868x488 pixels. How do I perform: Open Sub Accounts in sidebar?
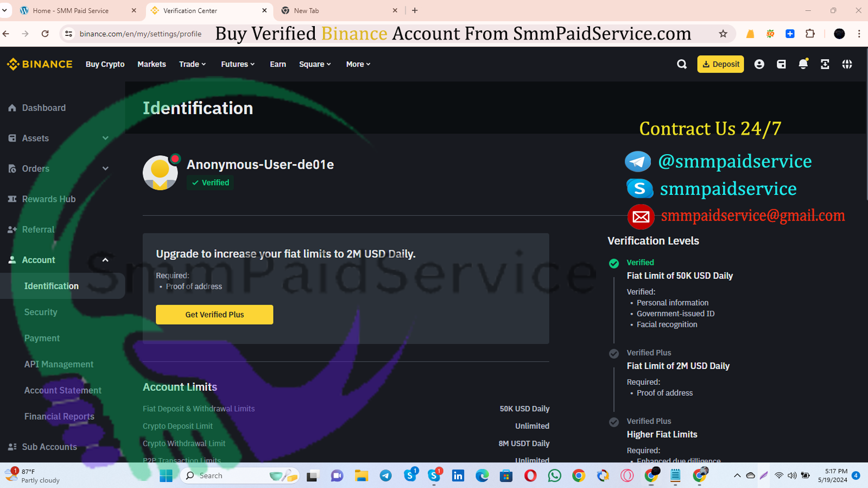click(49, 447)
